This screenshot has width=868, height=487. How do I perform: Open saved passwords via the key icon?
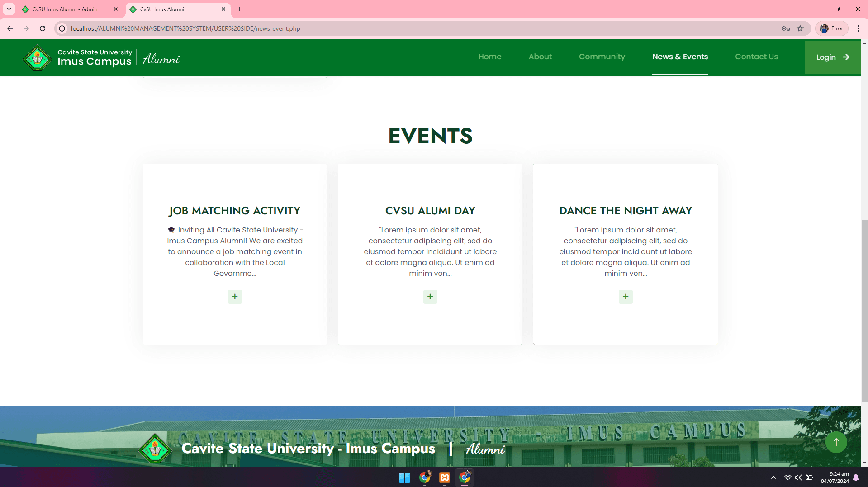tap(786, 28)
